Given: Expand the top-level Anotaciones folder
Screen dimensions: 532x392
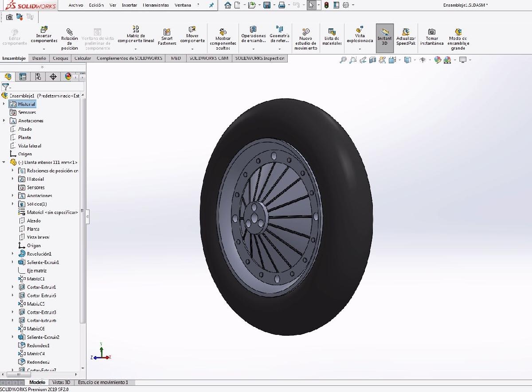Looking at the screenshot, I should (x=4, y=120).
